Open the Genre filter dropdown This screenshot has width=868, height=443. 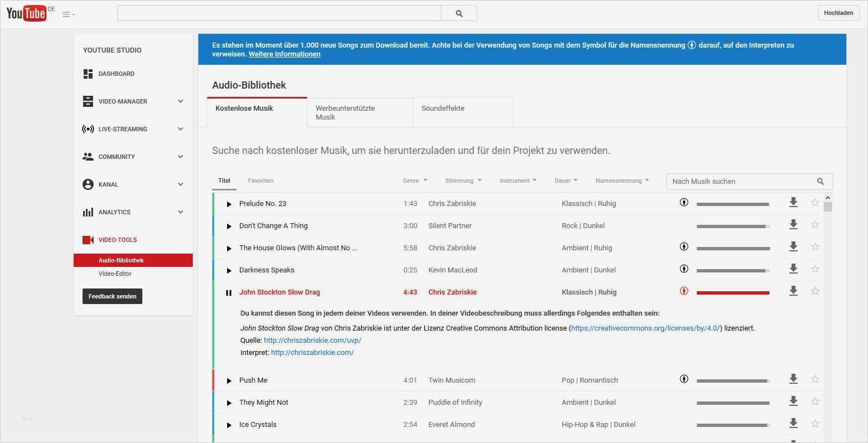pyautogui.click(x=415, y=181)
